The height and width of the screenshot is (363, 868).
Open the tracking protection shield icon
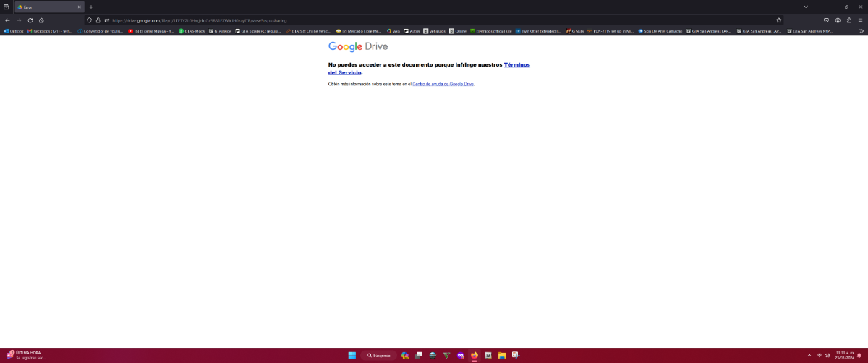coord(90,20)
